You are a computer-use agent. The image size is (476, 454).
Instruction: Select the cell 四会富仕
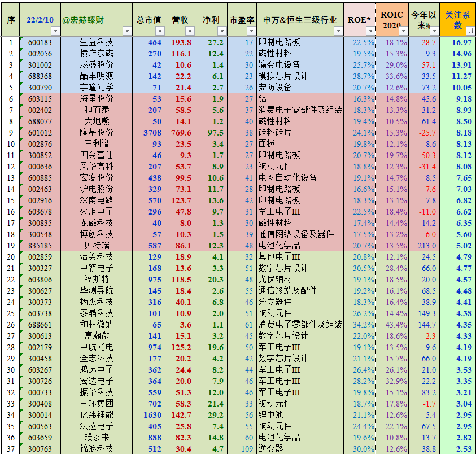97,155
